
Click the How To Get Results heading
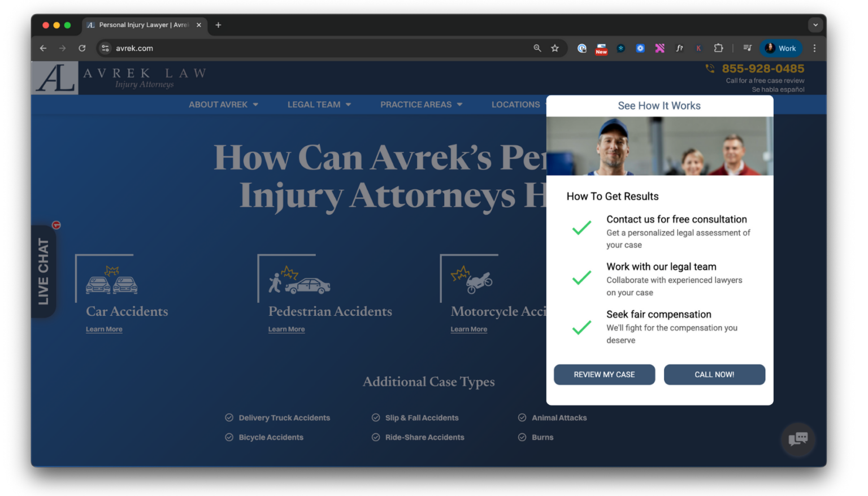(x=613, y=197)
